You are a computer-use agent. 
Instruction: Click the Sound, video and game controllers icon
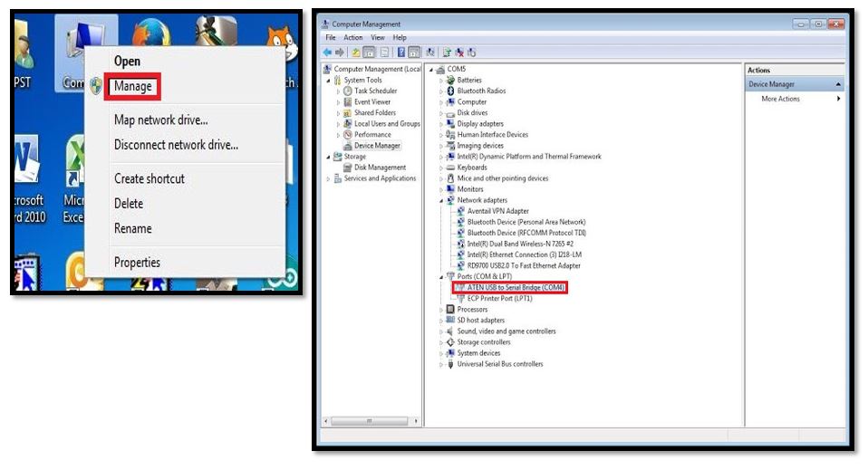click(450, 331)
